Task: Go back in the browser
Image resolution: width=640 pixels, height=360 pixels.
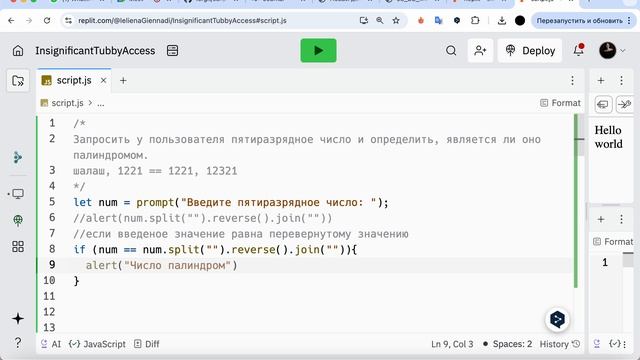Action: click(11, 20)
